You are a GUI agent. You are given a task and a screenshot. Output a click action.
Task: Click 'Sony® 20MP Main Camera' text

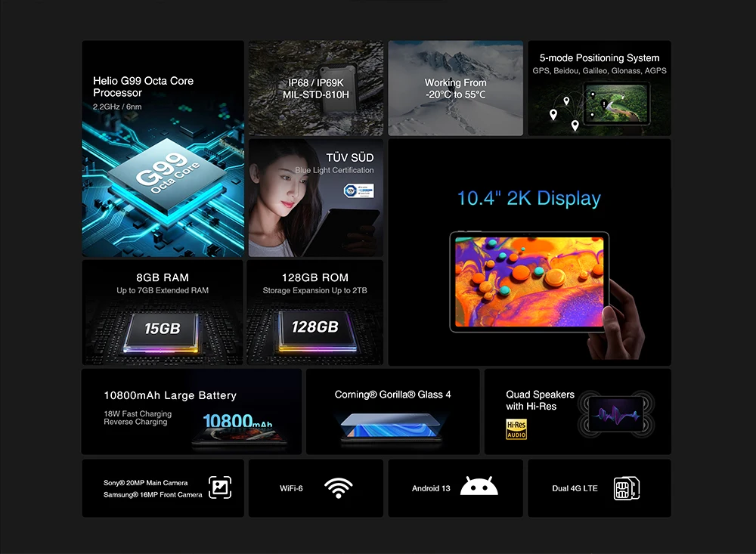tap(146, 483)
